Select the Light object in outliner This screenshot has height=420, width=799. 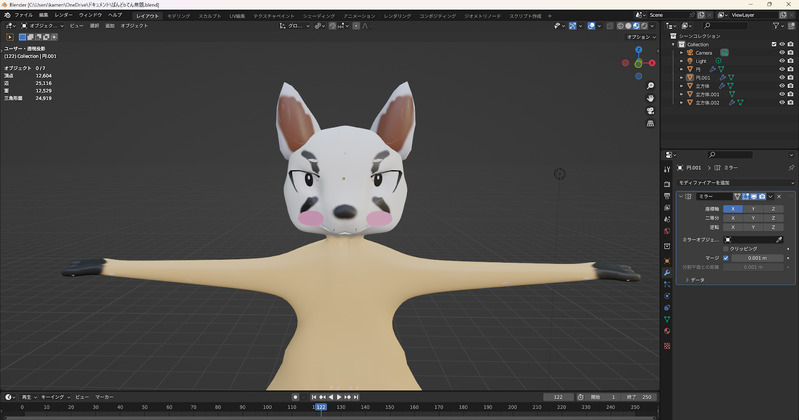(x=701, y=61)
